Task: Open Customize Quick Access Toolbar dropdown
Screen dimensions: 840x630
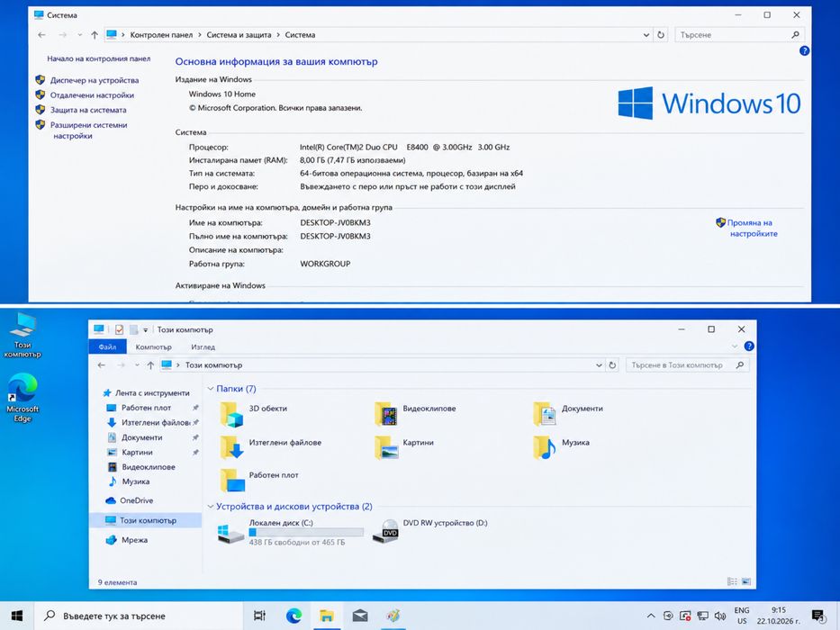Action: pos(145,330)
